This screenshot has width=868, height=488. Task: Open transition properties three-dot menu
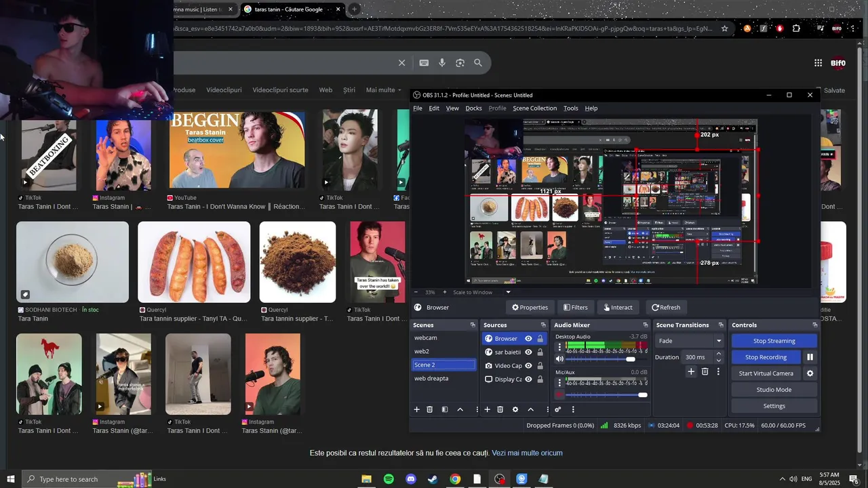pyautogui.click(x=718, y=371)
